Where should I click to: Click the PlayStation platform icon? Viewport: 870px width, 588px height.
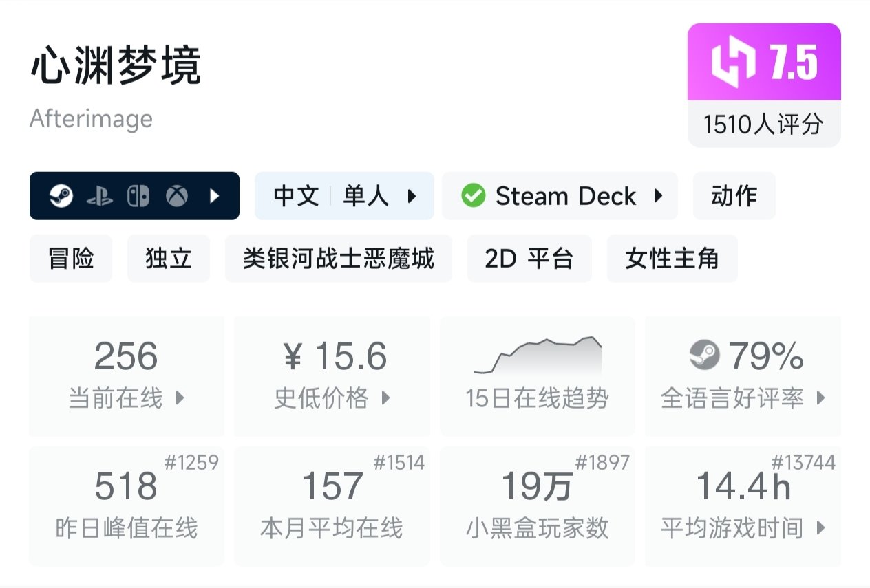tap(100, 197)
